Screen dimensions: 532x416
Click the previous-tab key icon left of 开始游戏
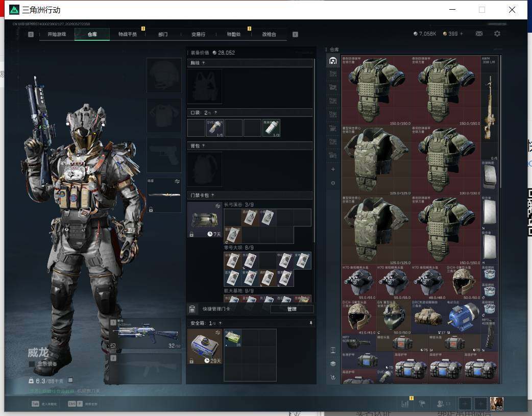click(31, 34)
